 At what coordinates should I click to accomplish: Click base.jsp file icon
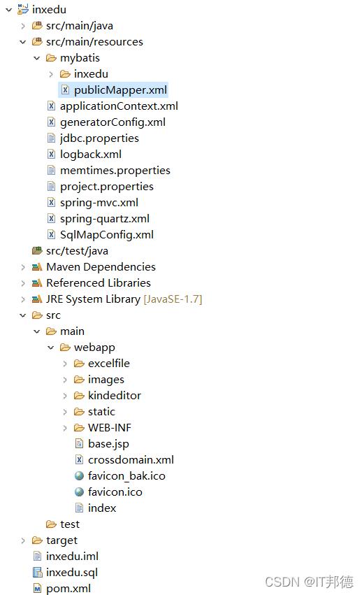tap(79, 443)
